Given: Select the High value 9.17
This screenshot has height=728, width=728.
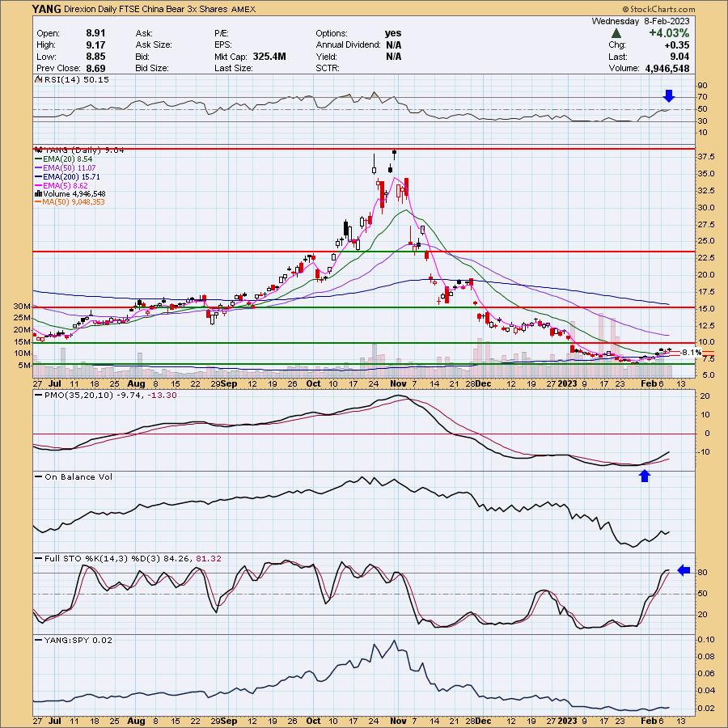Looking at the screenshot, I should [x=95, y=44].
